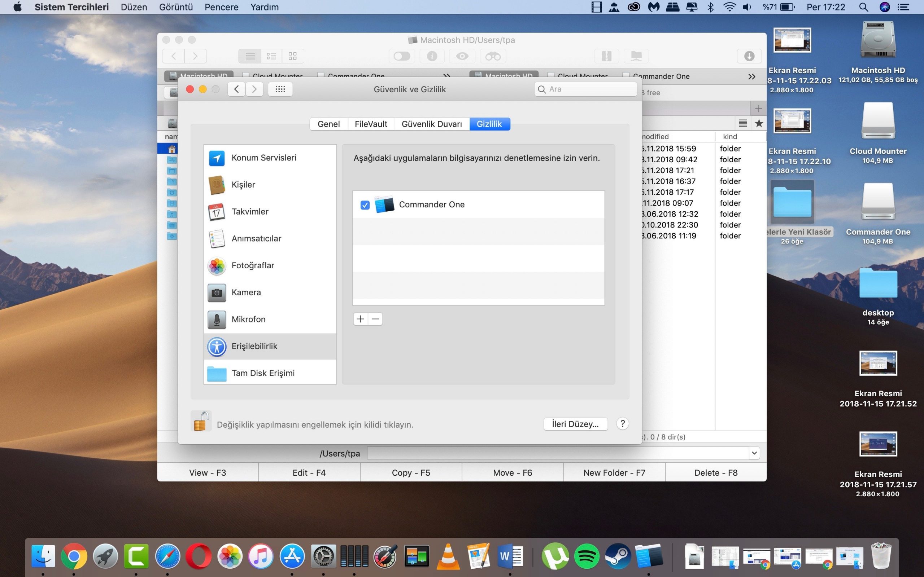Open the command line history dropdown
This screenshot has height=577, width=924.
tap(754, 453)
